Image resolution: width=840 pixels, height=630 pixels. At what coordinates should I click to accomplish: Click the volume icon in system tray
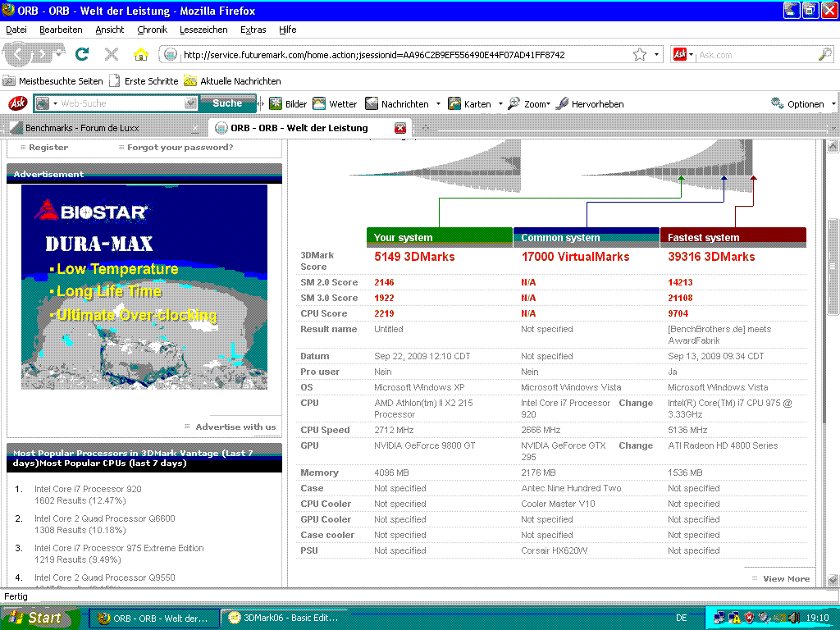point(794,618)
